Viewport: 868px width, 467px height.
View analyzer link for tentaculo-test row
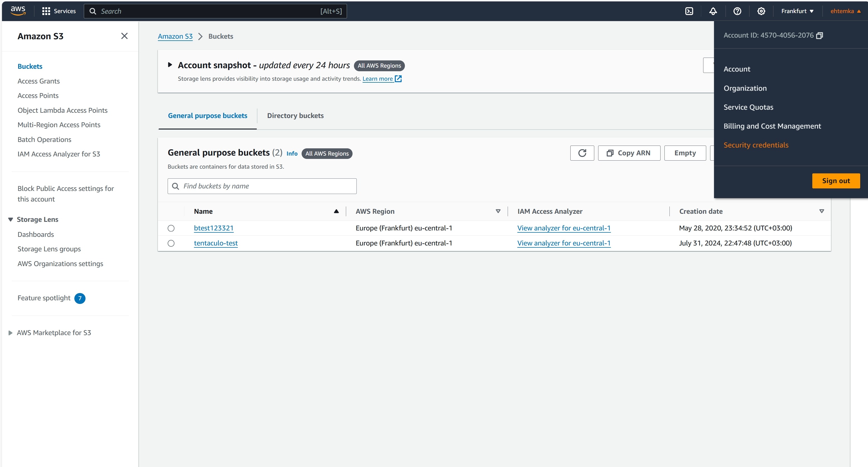click(x=564, y=243)
